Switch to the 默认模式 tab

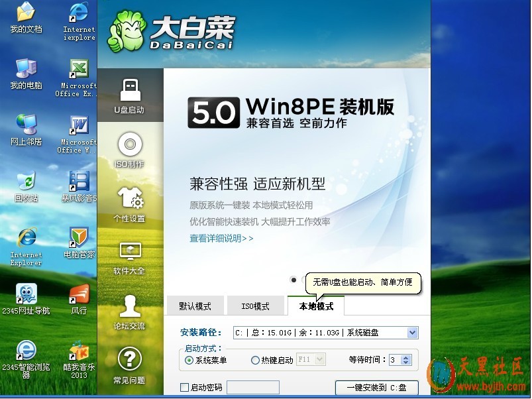pos(195,306)
